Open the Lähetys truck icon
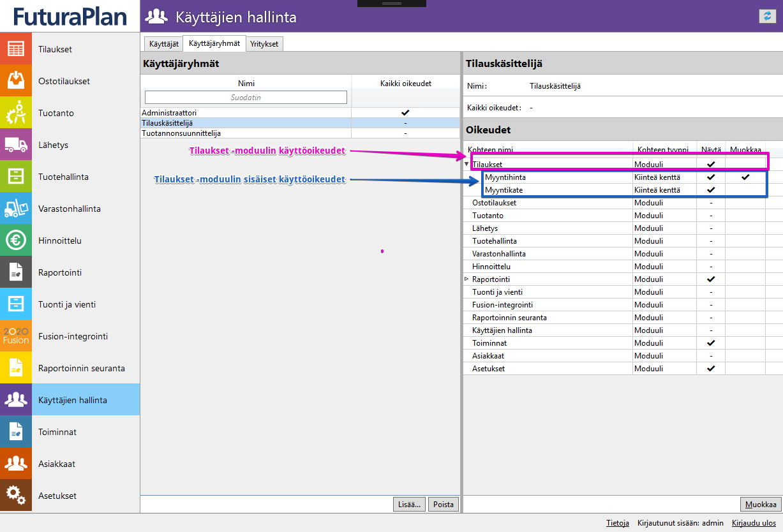The image size is (783, 532). pyautogui.click(x=16, y=145)
